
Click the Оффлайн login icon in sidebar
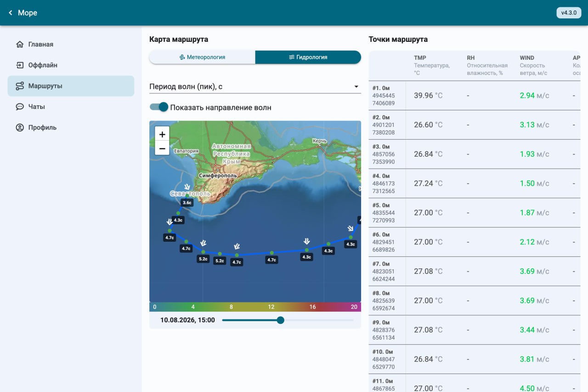click(x=20, y=65)
